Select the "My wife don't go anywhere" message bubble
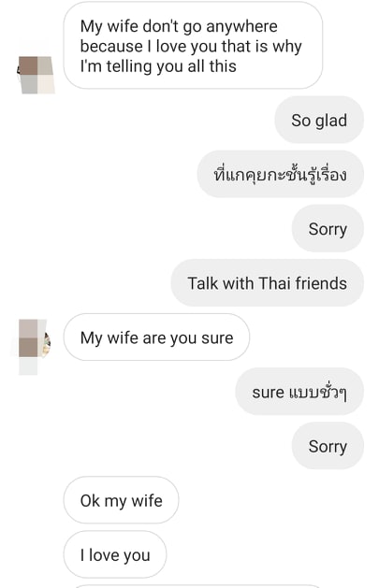 (193, 46)
